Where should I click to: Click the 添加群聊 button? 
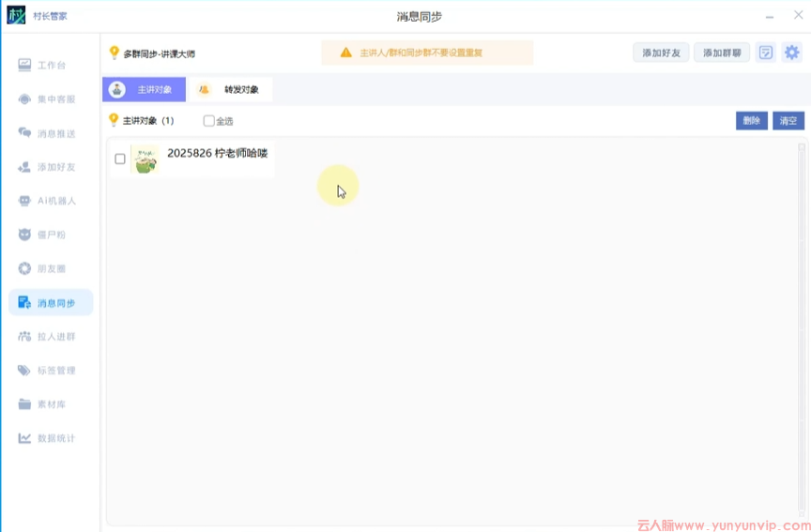click(722, 53)
